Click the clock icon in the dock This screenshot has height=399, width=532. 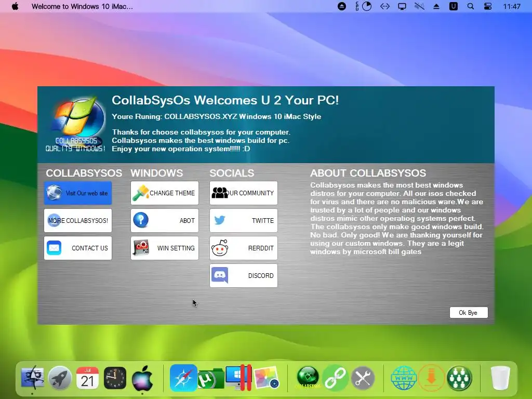point(115,378)
